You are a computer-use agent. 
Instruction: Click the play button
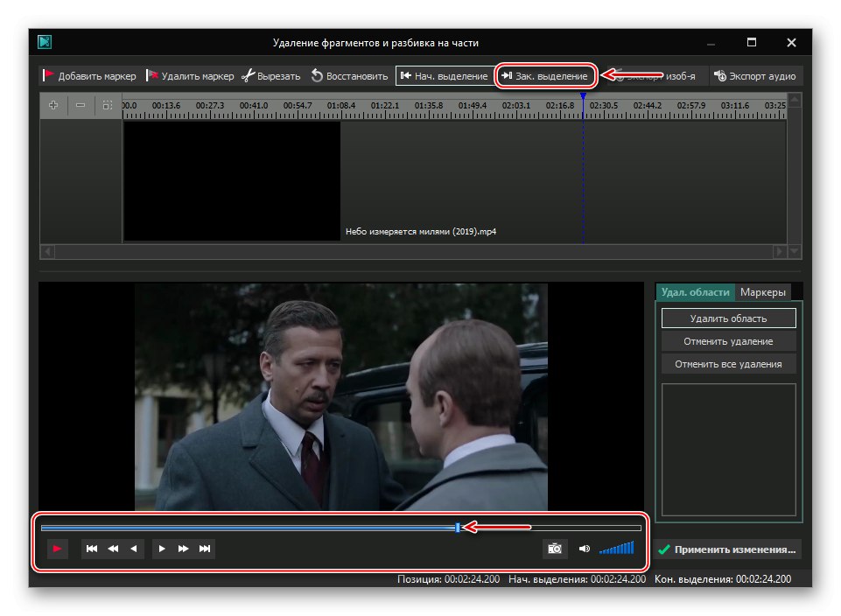click(x=162, y=549)
